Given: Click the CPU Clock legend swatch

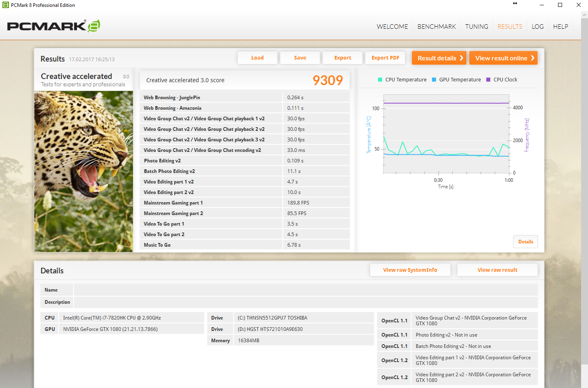Looking at the screenshot, I should [488, 80].
